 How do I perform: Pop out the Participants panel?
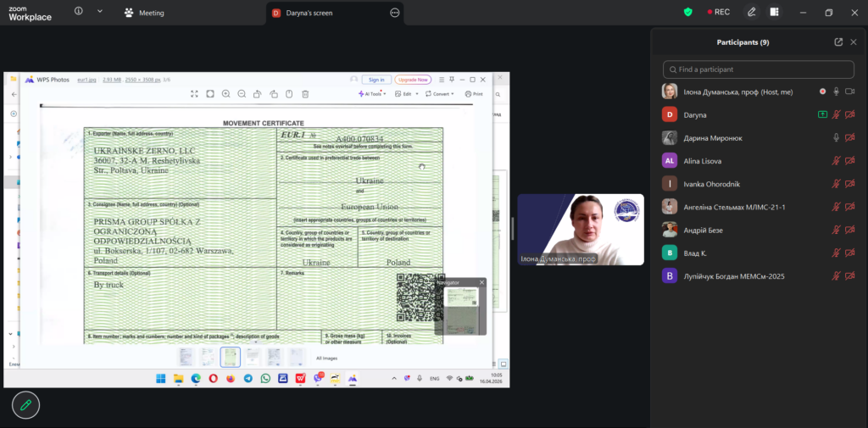pyautogui.click(x=838, y=42)
